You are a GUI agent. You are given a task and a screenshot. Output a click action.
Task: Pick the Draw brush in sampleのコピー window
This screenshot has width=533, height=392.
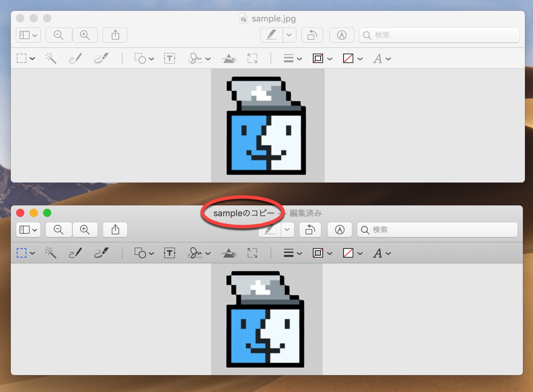coord(102,253)
